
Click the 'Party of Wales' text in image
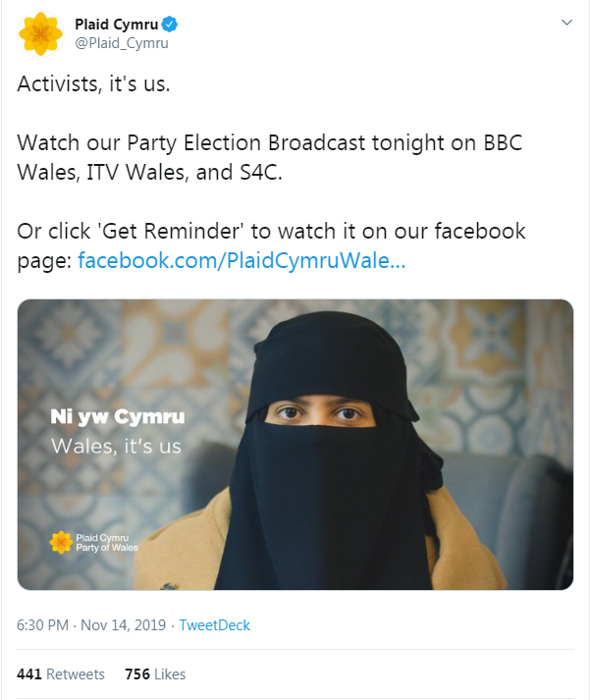(107, 548)
